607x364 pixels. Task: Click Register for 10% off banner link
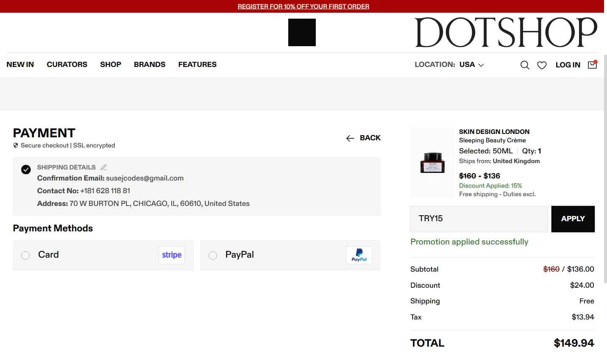pos(303,6)
